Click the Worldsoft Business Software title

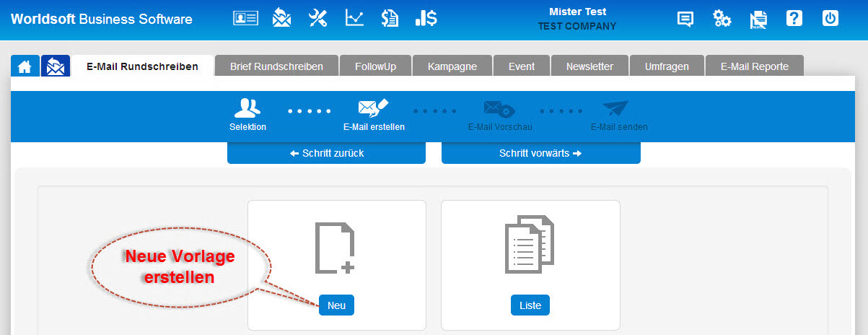click(x=102, y=19)
